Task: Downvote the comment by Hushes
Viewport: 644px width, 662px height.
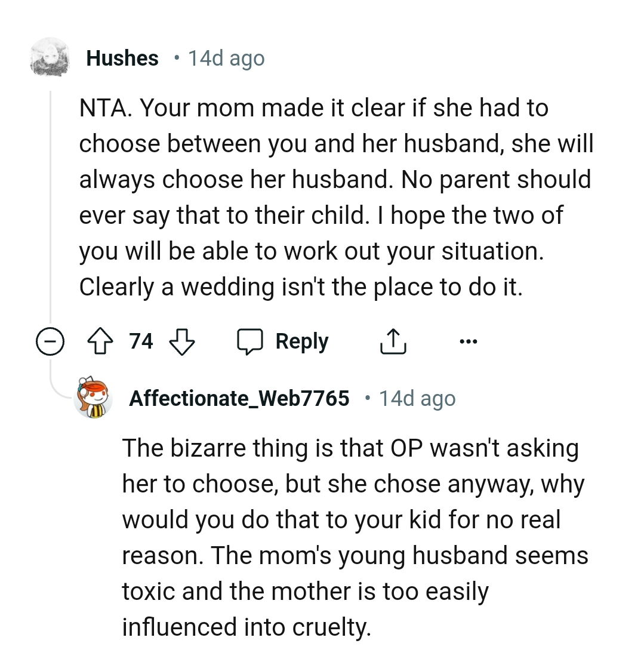Action: pyautogui.click(x=183, y=342)
